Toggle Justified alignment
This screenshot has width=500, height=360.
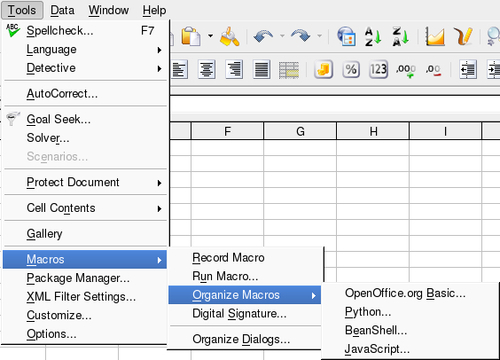[x=261, y=69]
